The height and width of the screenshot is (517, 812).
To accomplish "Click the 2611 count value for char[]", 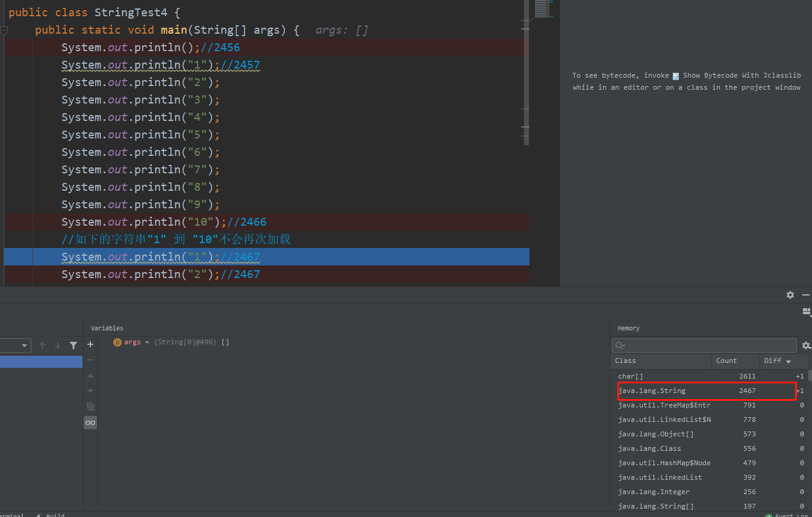I will [x=747, y=376].
